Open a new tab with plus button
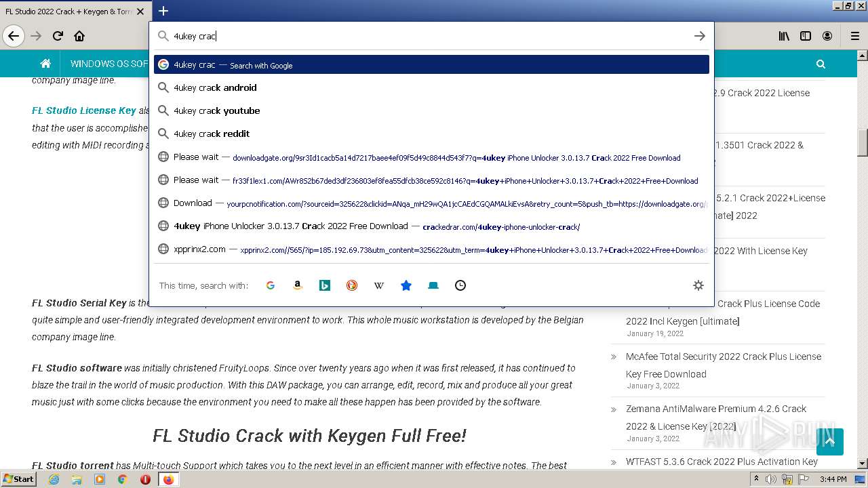 point(163,11)
